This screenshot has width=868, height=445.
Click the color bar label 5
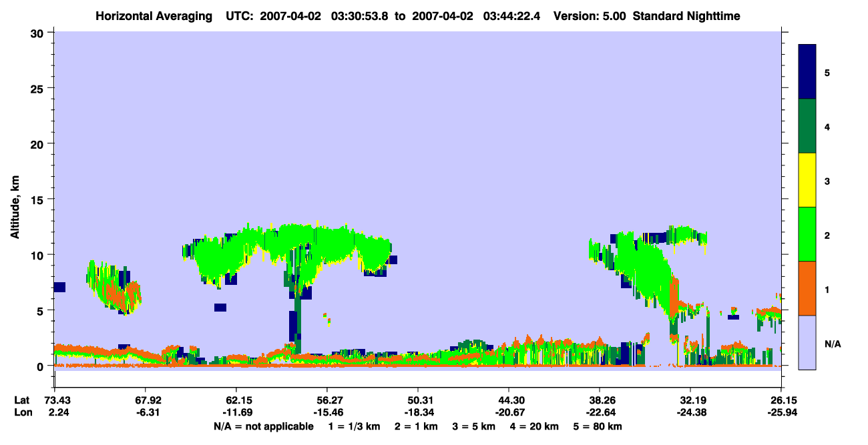[827, 72]
